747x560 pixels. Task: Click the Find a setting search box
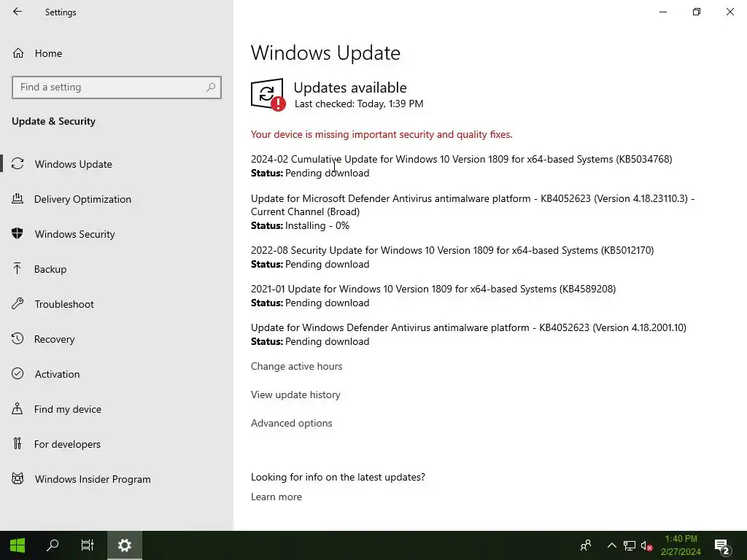(116, 87)
